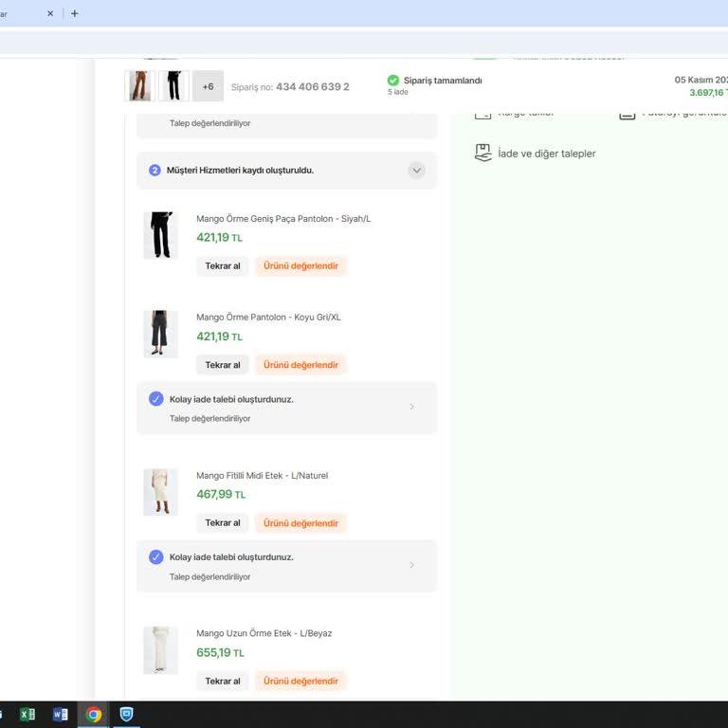Screen dimensions: 728x728
Task: Close the current browser tab
Action: tap(50, 13)
